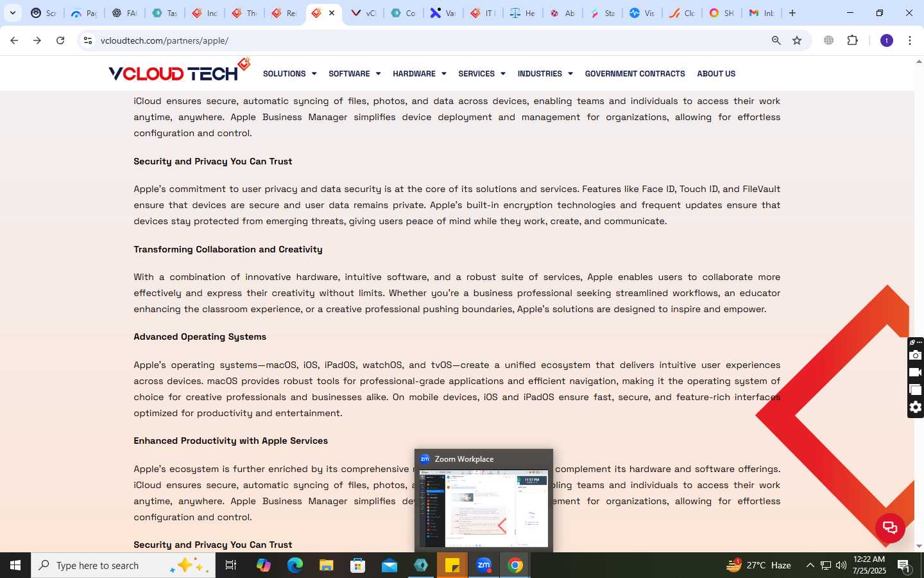The image size is (924, 578).
Task: Switch to the SH browser tab
Action: pos(722,13)
